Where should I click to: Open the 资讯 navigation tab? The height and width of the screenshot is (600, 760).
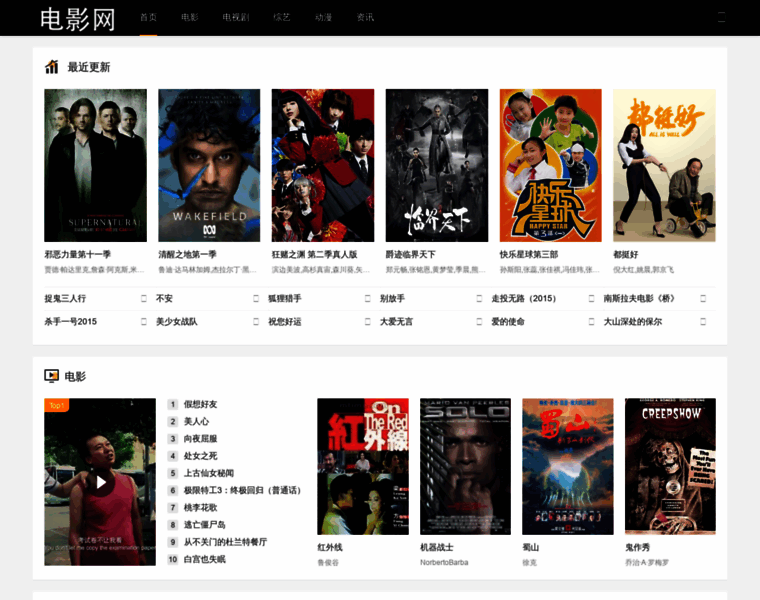pyautogui.click(x=365, y=17)
